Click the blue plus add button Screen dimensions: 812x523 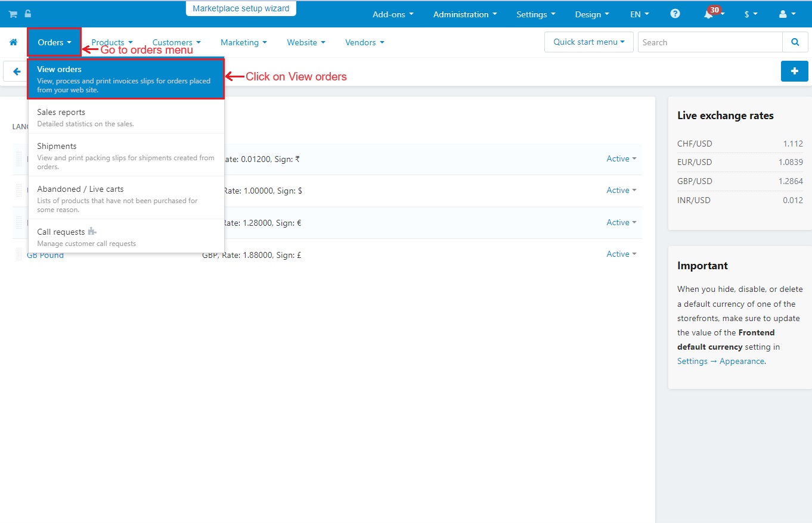point(795,71)
